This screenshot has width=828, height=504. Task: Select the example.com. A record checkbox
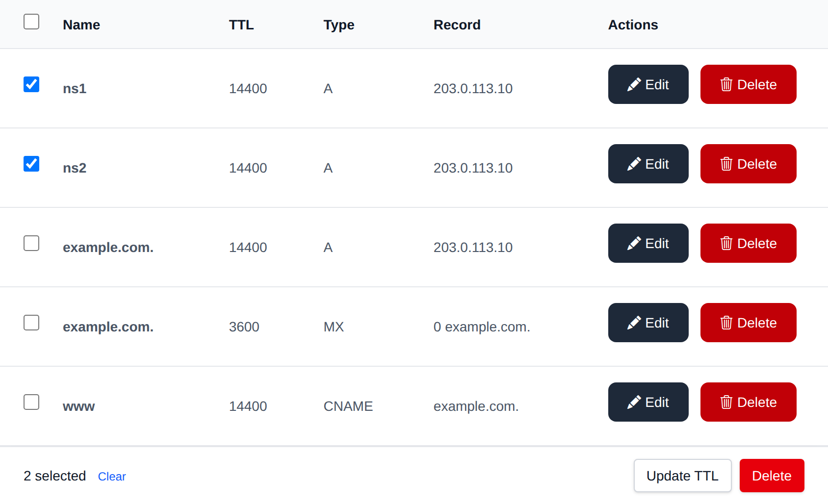click(31, 243)
